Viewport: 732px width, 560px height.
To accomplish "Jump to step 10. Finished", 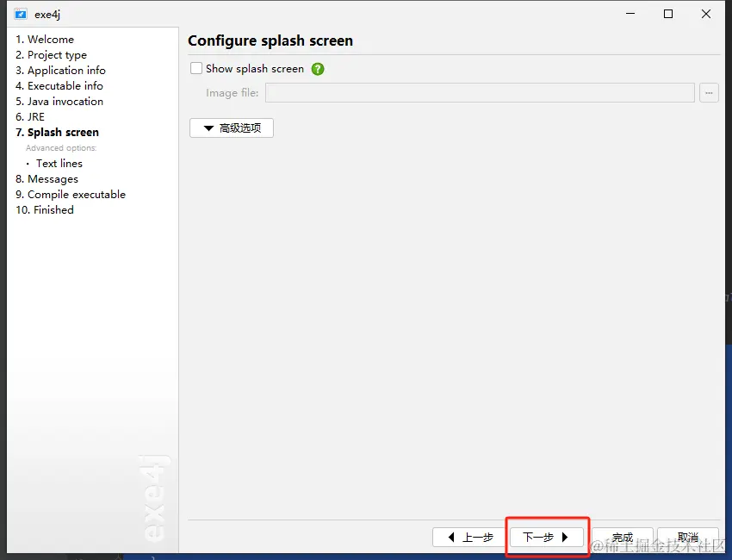I will pos(45,209).
